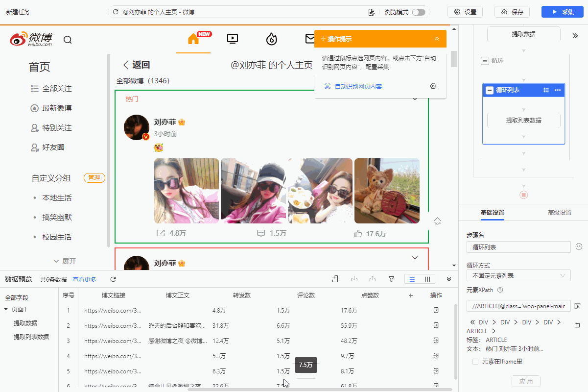Click the 应用 button
Viewport: 588px width, 392px height.
526,381
